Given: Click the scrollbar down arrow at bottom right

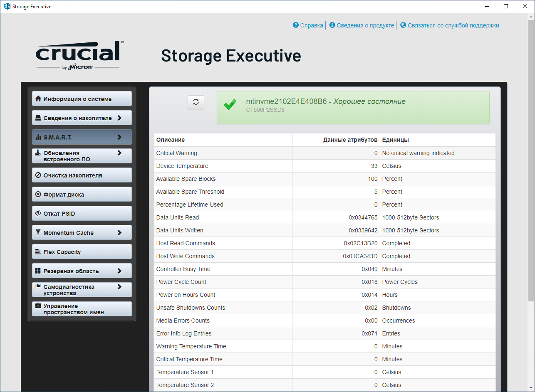Looking at the screenshot, I should 531,388.
